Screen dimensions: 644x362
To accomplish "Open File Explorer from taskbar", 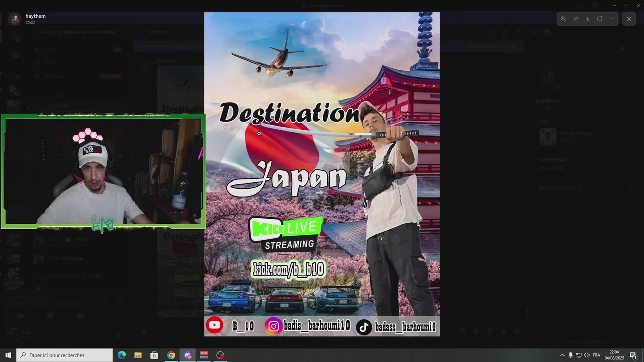I will point(138,355).
